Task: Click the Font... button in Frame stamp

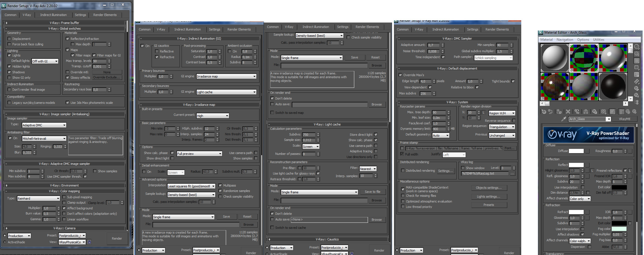Action: (x=510, y=148)
